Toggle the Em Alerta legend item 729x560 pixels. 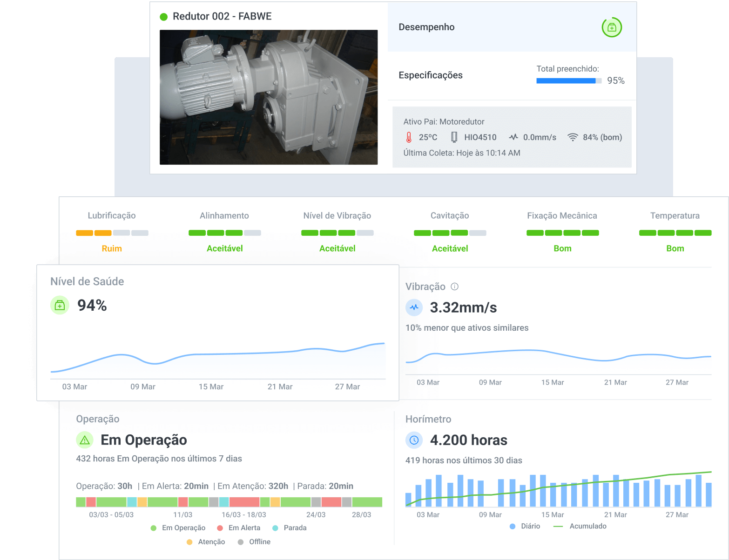click(239, 528)
